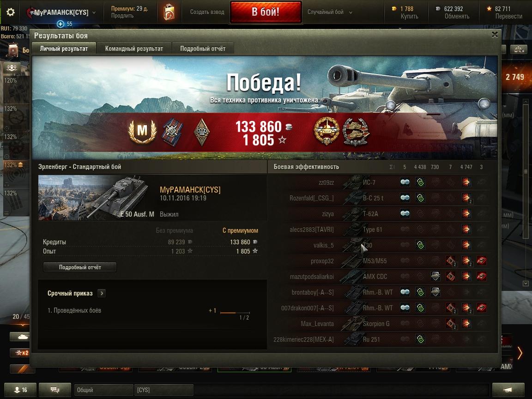Open the premium shop bag icon
Screen dimensions: 532x399
point(169,12)
